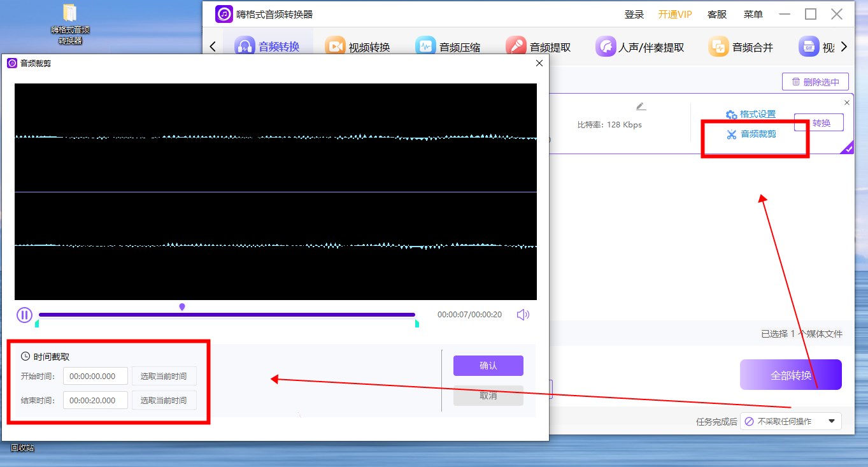Click the 已选择 1 个媒体文件 status text

(802, 334)
